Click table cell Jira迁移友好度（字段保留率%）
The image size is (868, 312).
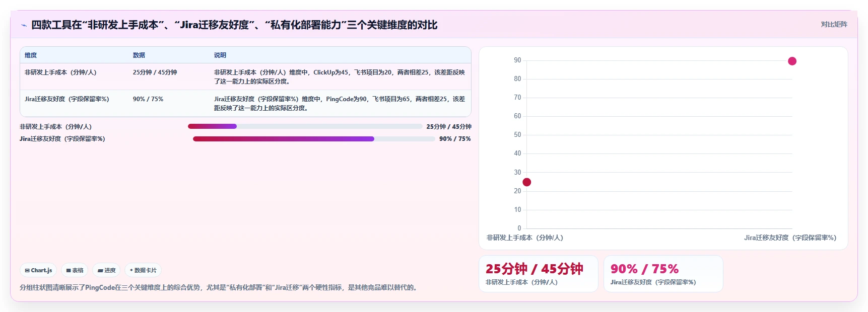(x=66, y=99)
